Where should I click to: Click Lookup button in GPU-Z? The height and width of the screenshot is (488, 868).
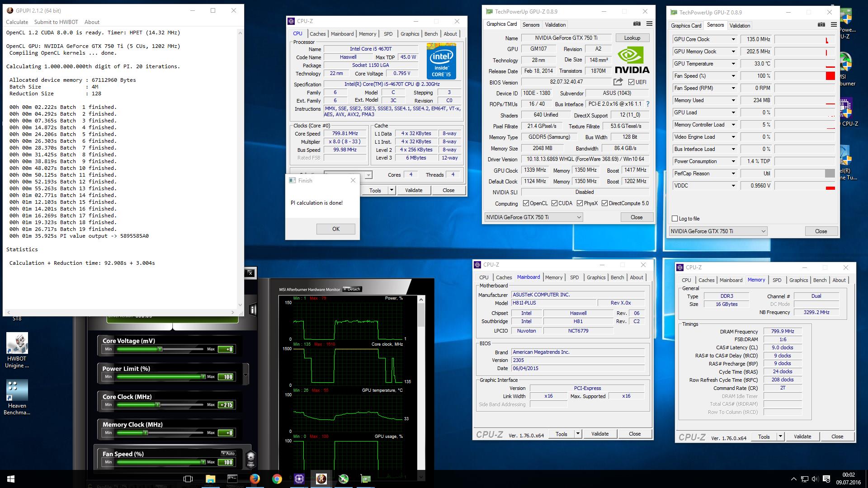[x=632, y=38]
